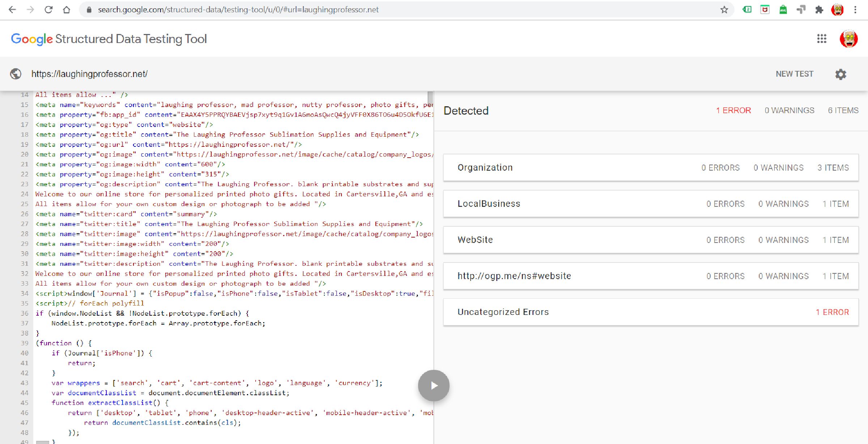Open the Google apps grid
The image size is (868, 444).
click(822, 39)
